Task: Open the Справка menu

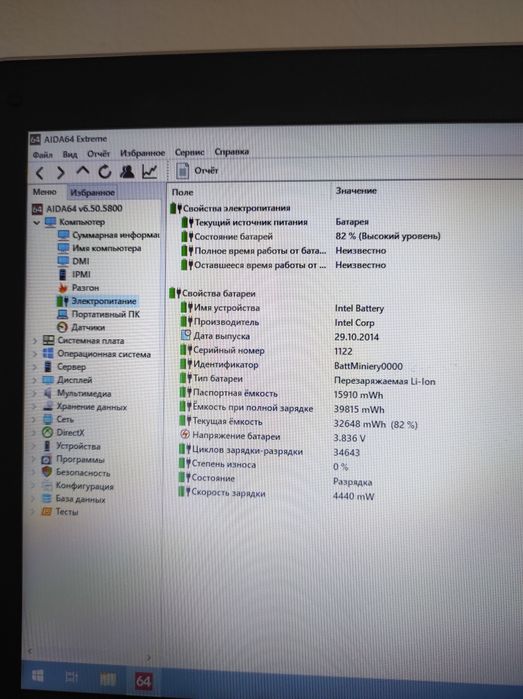Action: click(x=232, y=152)
